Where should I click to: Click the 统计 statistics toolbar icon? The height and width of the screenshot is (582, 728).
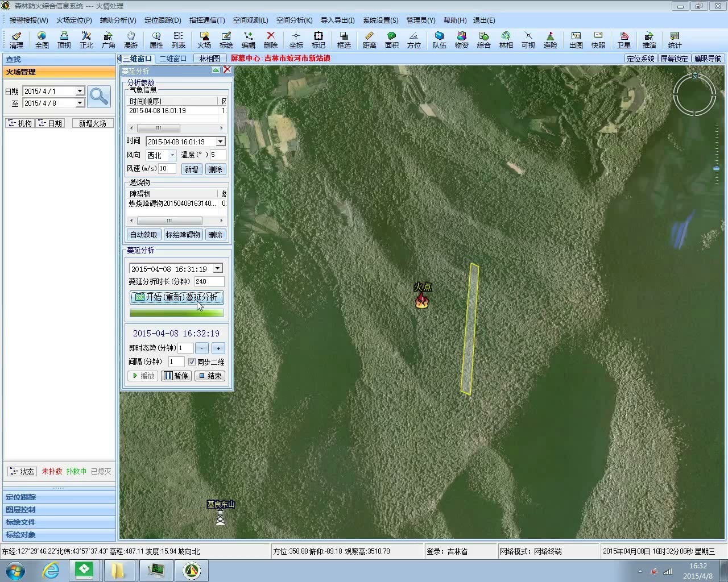(x=675, y=40)
